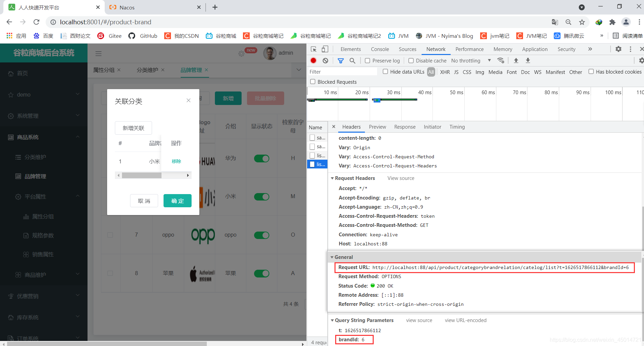Open admin page settings gear with new badge
The width and height of the screenshot is (644, 346).
pos(241,54)
